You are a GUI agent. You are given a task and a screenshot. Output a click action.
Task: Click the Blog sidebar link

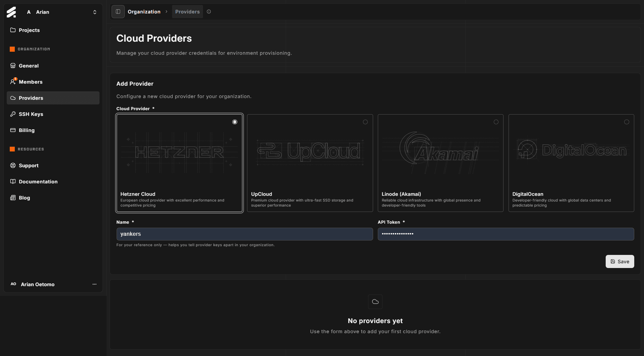[x=53, y=198]
